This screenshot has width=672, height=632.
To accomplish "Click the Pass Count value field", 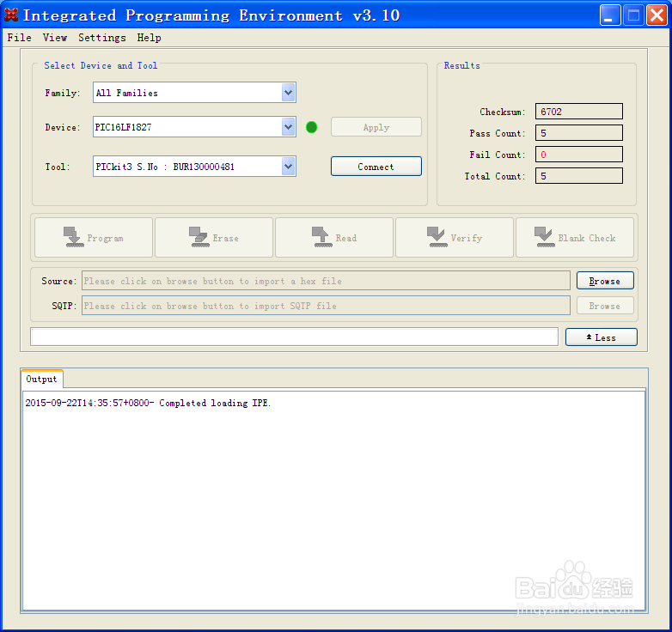I will [578, 133].
